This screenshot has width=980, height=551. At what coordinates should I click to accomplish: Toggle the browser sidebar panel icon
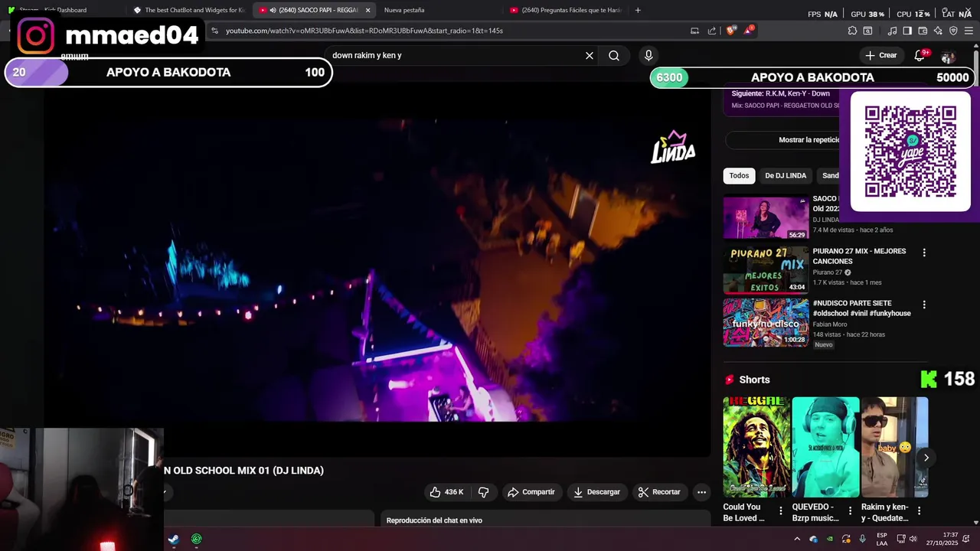[x=907, y=31]
